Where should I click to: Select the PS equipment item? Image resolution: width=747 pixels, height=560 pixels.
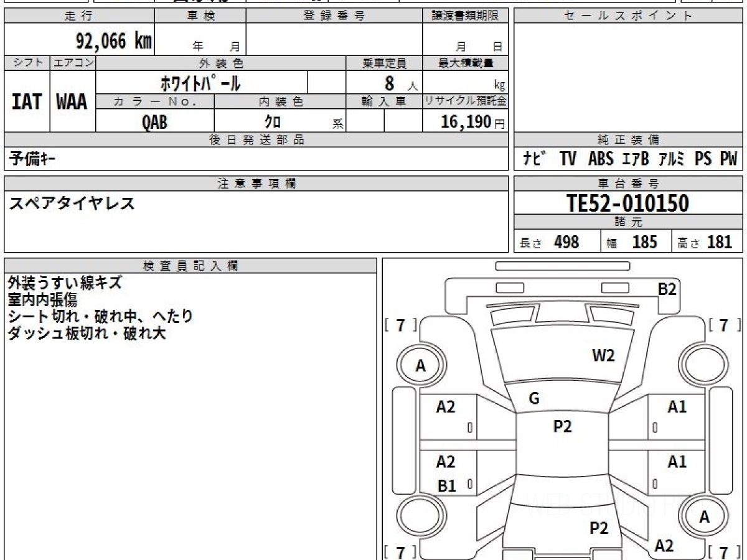pyautogui.click(x=703, y=159)
